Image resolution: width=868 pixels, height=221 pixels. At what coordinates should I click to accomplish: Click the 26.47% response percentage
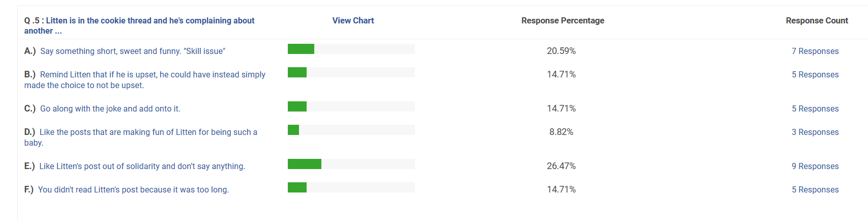(x=561, y=166)
